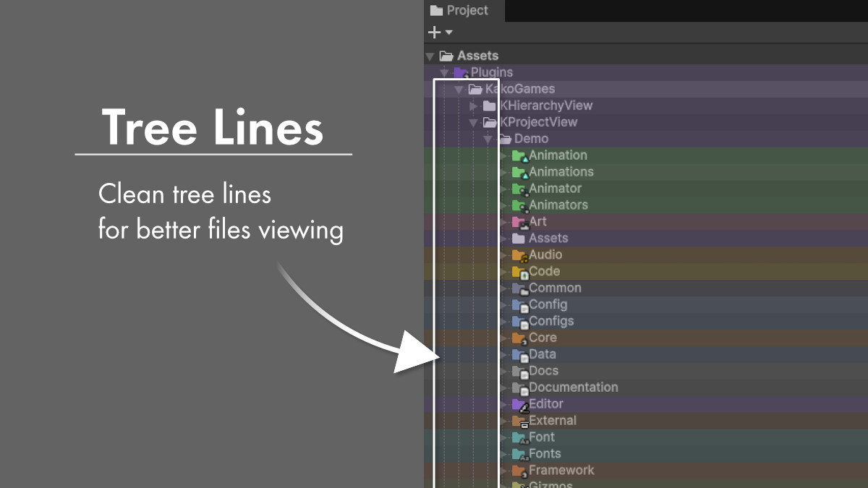
Task: Click the Code folder icon
Action: (x=519, y=271)
